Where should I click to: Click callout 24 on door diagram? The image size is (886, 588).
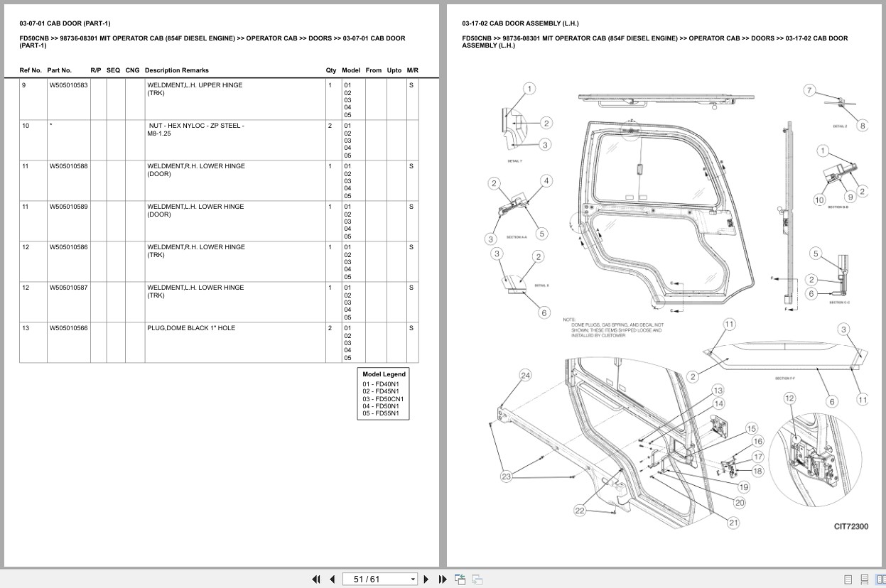[525, 376]
